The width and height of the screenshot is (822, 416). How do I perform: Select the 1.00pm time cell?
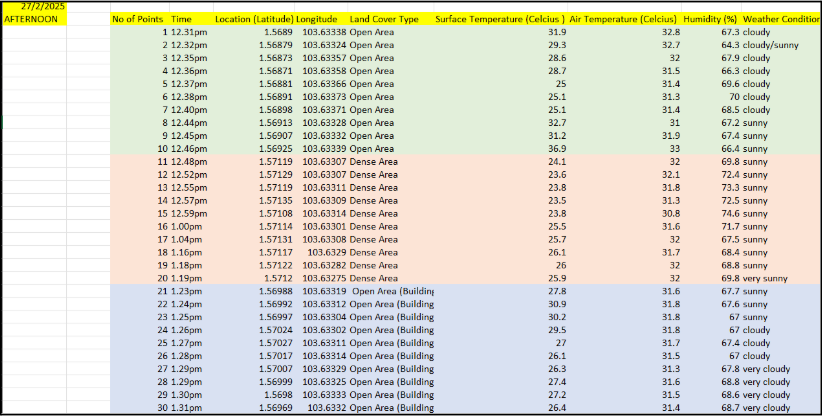[185, 226]
